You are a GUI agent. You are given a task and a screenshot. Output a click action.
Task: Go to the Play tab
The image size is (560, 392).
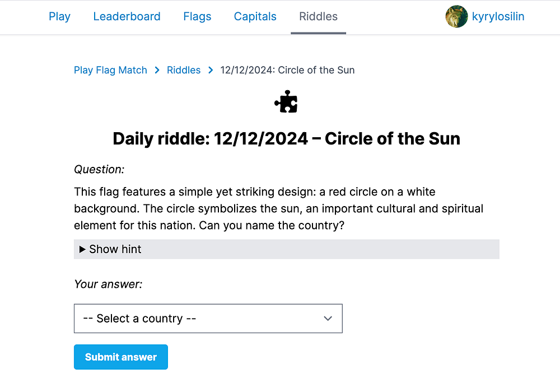[x=59, y=17]
